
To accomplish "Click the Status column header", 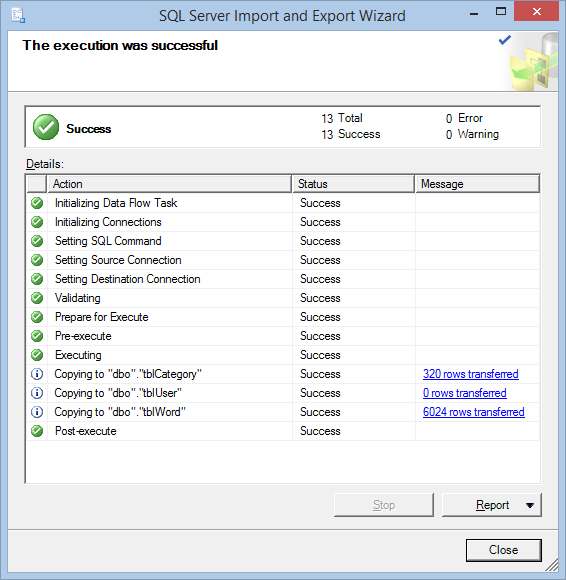I will 353,184.
